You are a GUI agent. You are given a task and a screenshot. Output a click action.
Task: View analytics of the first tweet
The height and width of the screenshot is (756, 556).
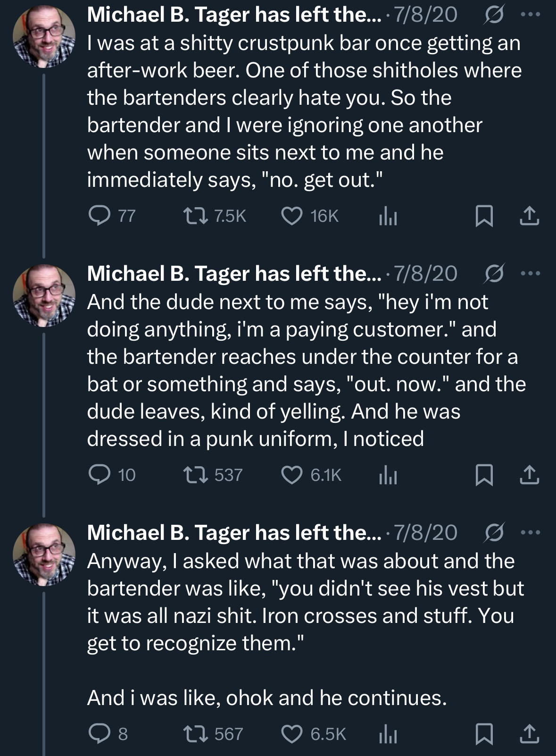(388, 216)
